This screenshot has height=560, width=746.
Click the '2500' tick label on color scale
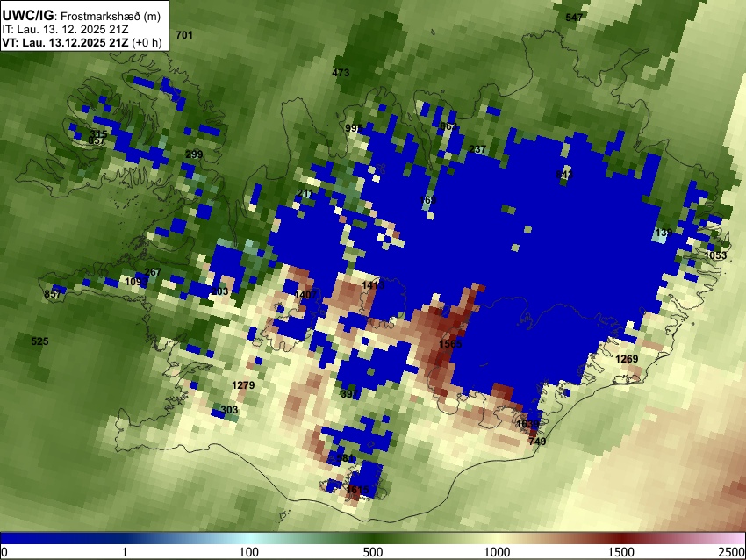(x=733, y=552)
